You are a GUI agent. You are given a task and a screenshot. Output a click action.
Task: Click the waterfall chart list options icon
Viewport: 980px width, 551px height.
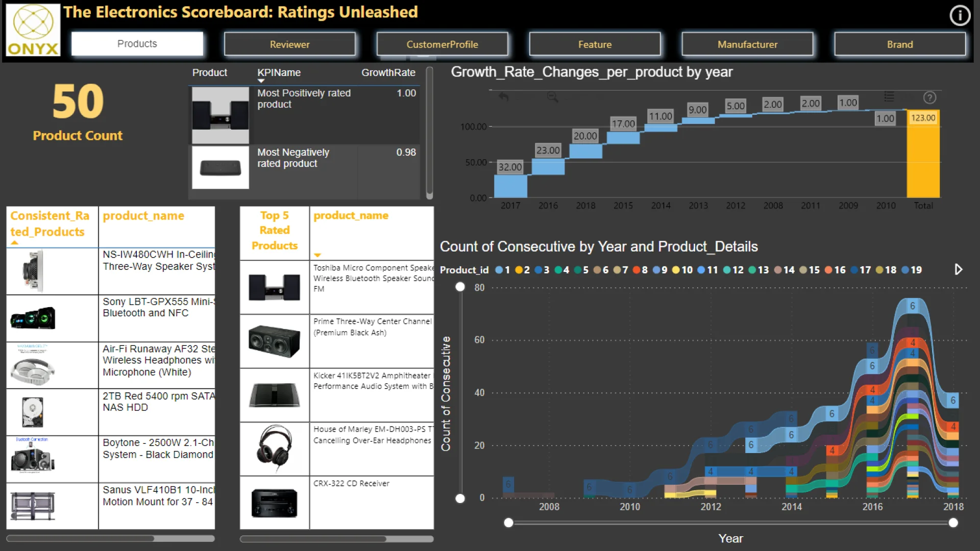coord(889,96)
